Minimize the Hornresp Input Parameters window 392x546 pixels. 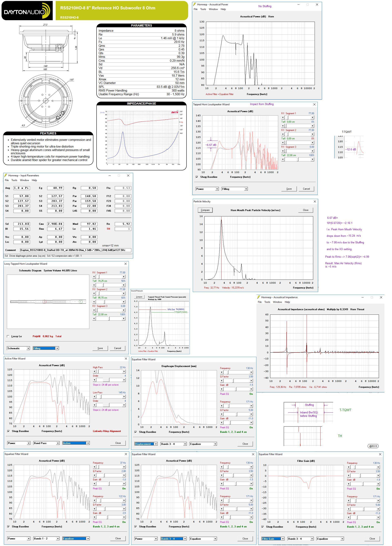(x=110, y=176)
